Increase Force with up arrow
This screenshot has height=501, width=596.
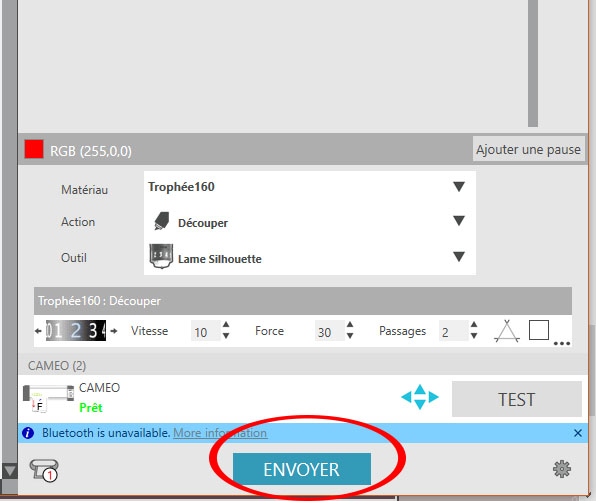350,325
